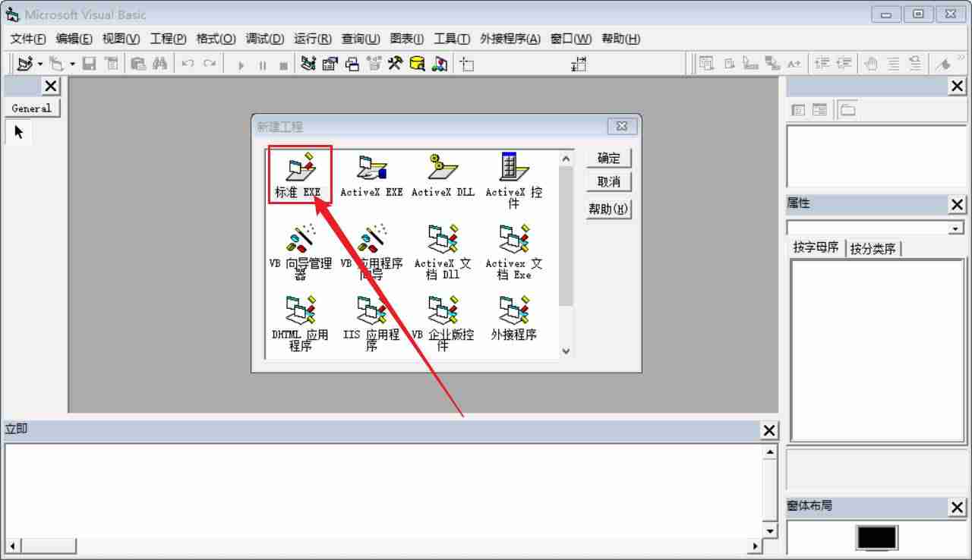Click the List Properties/Methods icon

(706, 64)
